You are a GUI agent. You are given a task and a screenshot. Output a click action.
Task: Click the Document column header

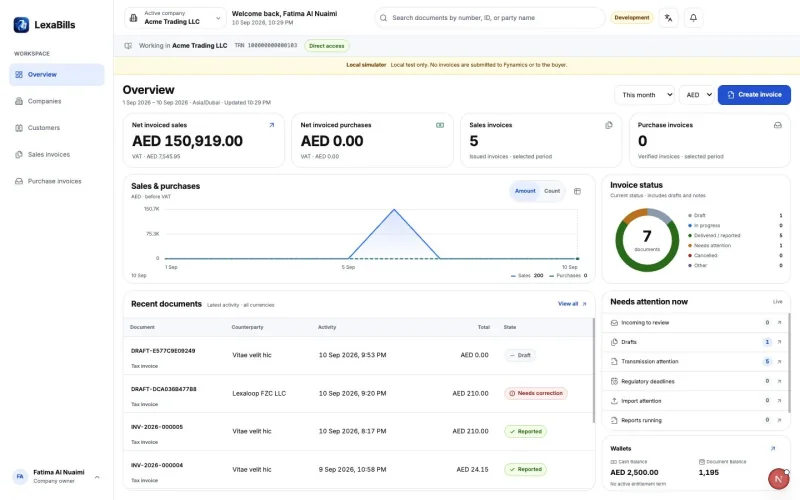142,327
